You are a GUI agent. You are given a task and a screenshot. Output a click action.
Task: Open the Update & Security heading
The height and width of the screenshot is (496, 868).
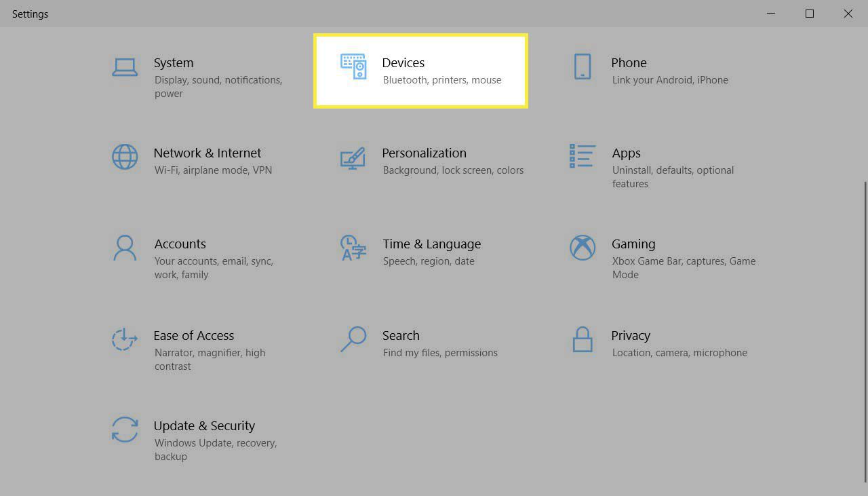204,425
